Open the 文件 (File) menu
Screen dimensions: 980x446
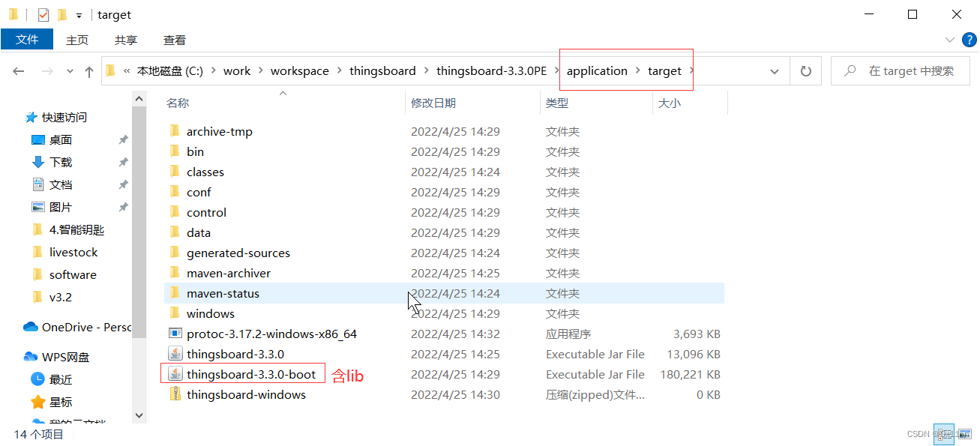(27, 40)
